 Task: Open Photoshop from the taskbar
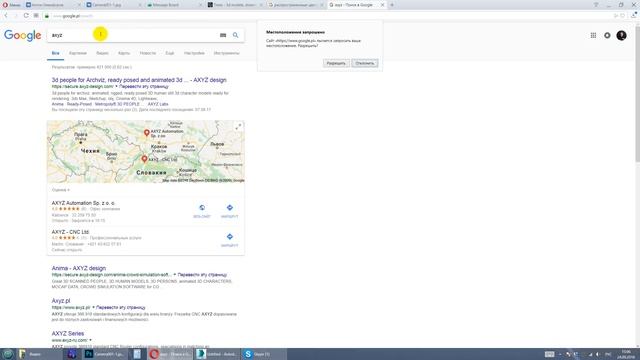pyautogui.click(x=104, y=354)
